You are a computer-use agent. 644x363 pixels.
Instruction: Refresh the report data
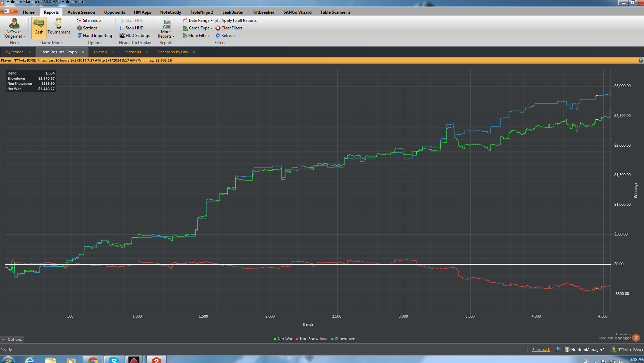pos(225,36)
